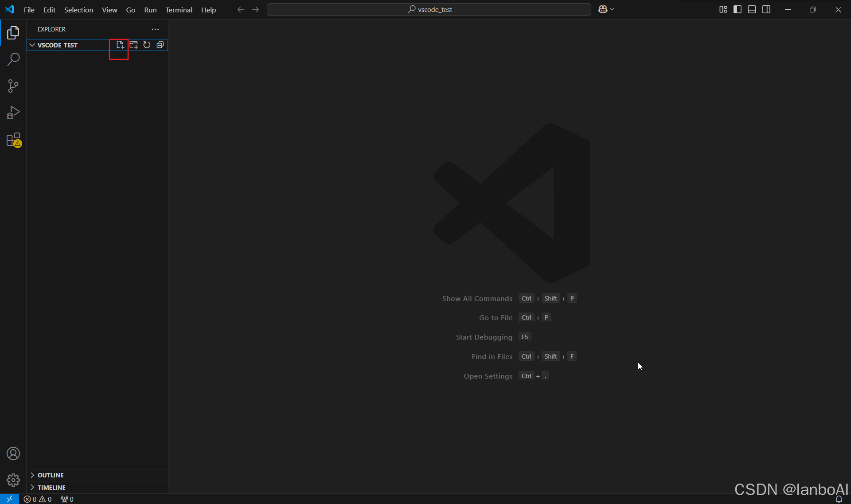Open the Copilot dropdown in title bar
This screenshot has width=851, height=504.
[x=606, y=9]
